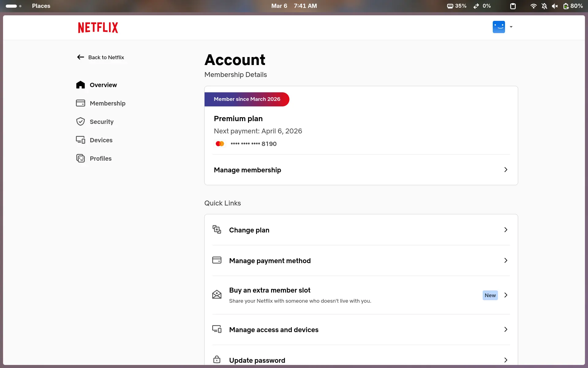Click the Member since March 2026 badge
The height and width of the screenshot is (368, 588).
(x=247, y=99)
